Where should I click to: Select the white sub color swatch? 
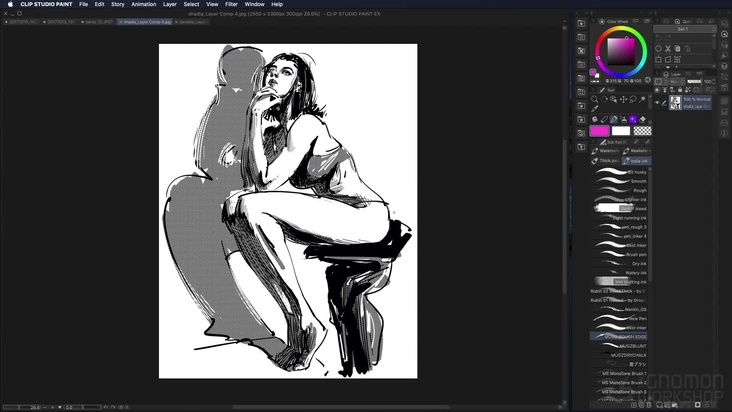point(621,131)
